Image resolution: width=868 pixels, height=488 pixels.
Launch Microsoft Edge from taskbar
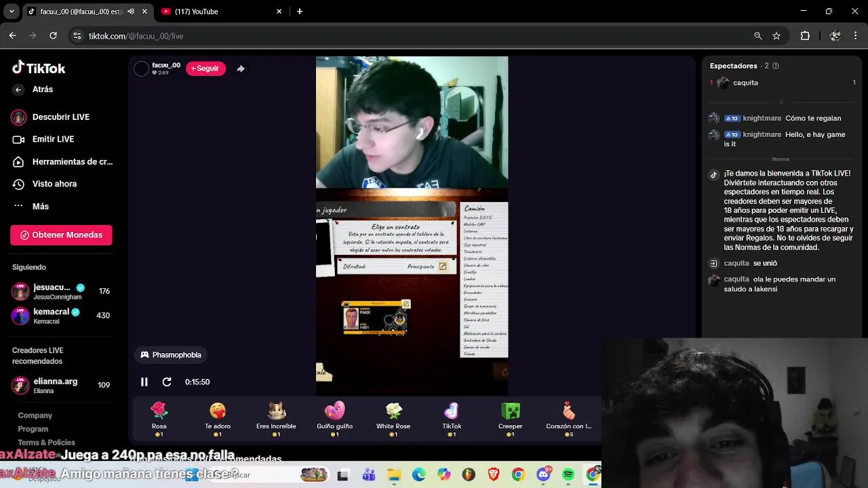coord(419,475)
